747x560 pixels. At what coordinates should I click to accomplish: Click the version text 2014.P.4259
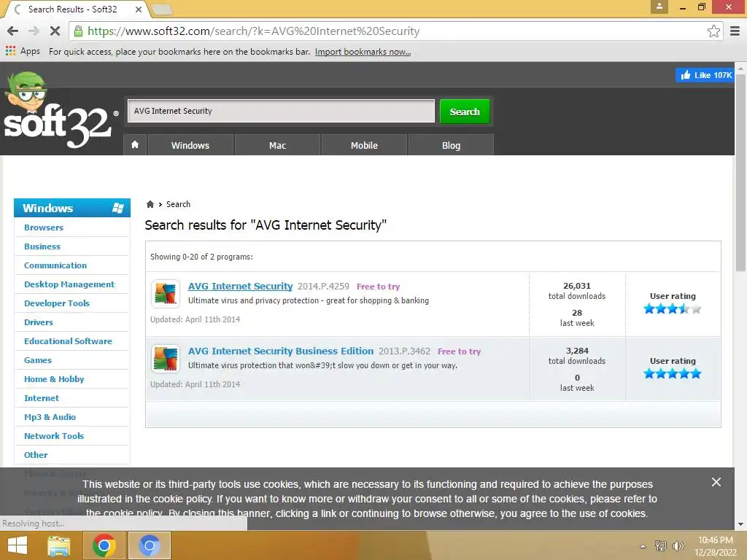tap(323, 286)
